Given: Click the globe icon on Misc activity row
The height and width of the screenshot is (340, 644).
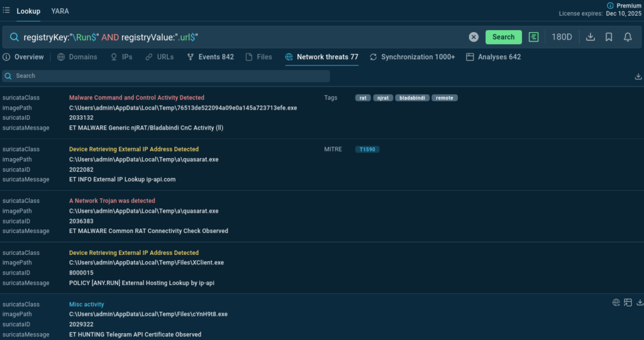Looking at the screenshot, I should coord(616,302).
